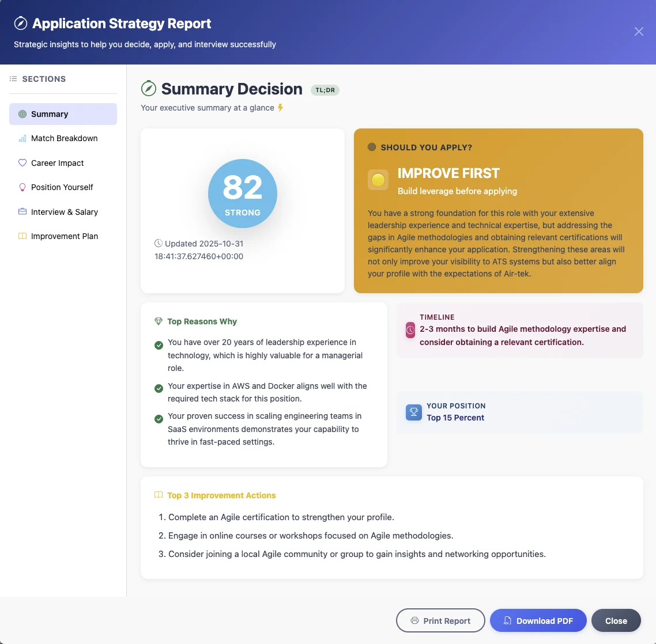The height and width of the screenshot is (644, 656).
Task: Click the circular 82 score gauge
Action: click(x=242, y=194)
